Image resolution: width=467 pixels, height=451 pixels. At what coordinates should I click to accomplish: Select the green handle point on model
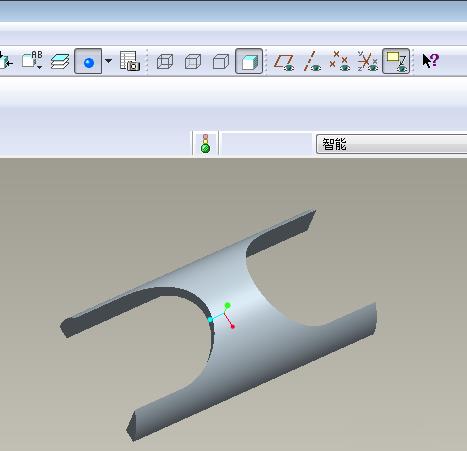click(x=227, y=305)
